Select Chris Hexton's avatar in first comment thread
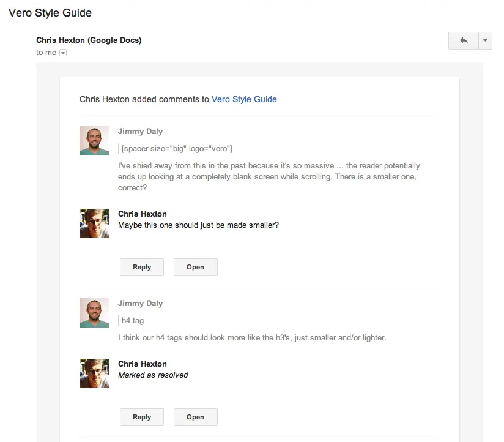 pos(94,223)
